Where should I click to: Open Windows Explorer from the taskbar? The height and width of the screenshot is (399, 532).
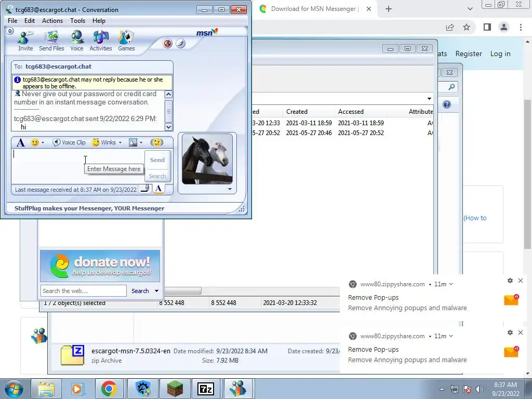click(x=46, y=389)
